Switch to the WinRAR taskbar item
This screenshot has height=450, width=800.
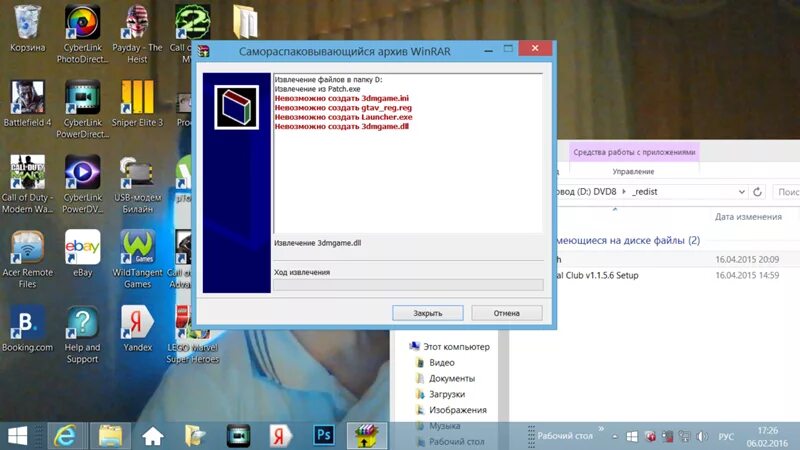(366, 436)
